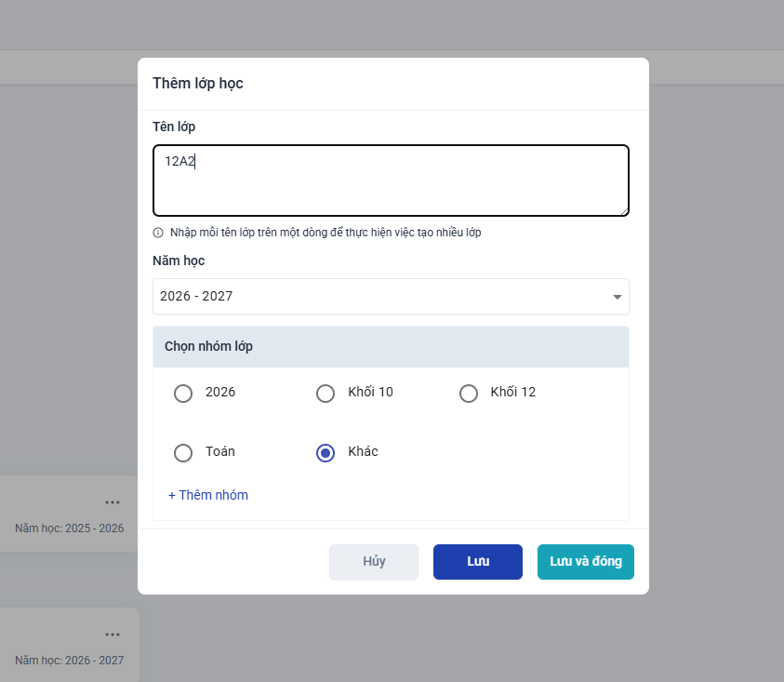
Task: Focus the Tên lớp text area
Action: tap(391, 181)
